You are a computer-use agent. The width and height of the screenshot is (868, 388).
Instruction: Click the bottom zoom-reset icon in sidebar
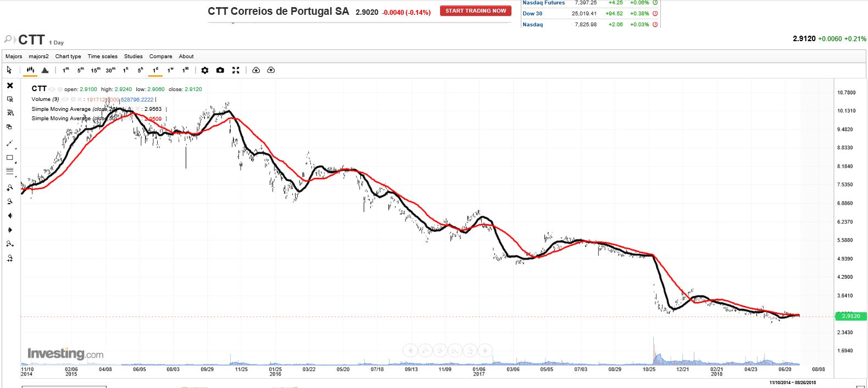10,258
